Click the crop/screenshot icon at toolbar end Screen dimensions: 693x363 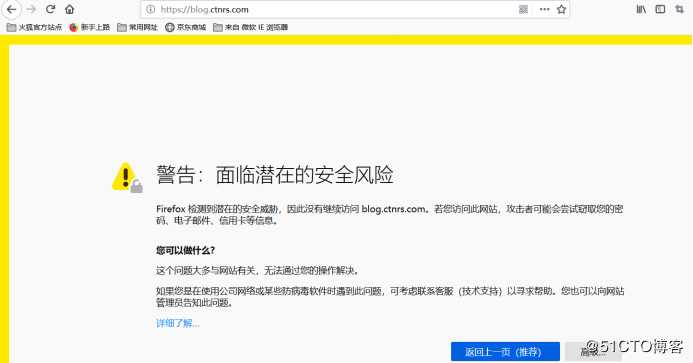coord(679,9)
